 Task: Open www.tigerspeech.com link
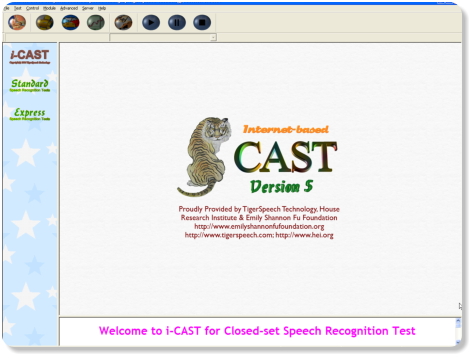point(229,235)
